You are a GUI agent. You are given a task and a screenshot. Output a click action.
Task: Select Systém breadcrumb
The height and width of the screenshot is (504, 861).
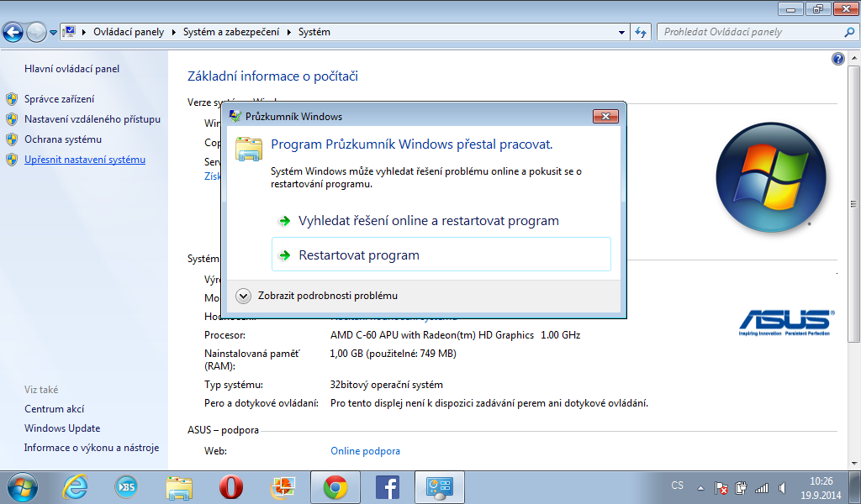314,32
